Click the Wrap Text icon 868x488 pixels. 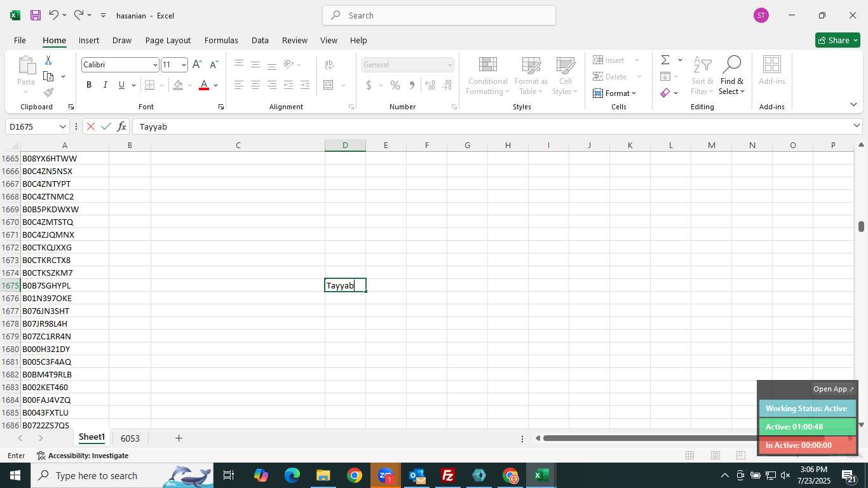tap(329, 65)
